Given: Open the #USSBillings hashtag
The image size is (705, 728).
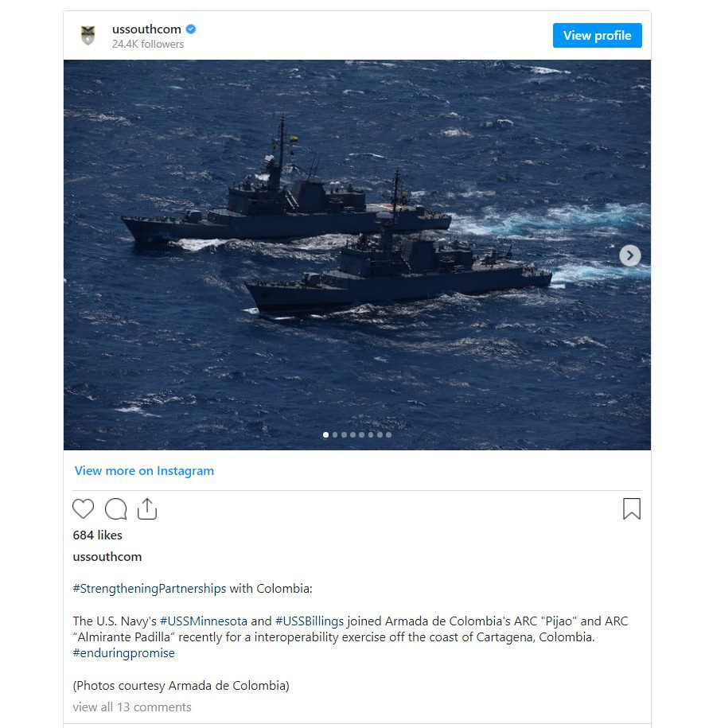Looking at the screenshot, I should pyautogui.click(x=310, y=621).
